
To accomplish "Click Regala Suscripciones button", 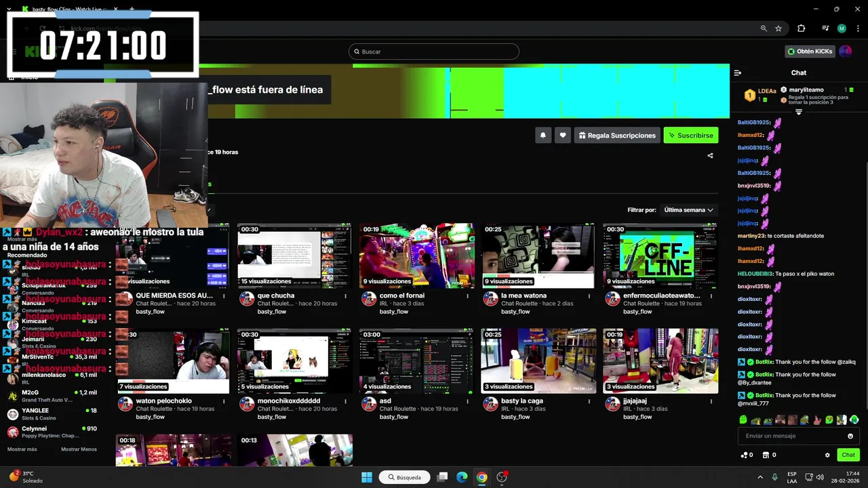I will [x=617, y=136].
